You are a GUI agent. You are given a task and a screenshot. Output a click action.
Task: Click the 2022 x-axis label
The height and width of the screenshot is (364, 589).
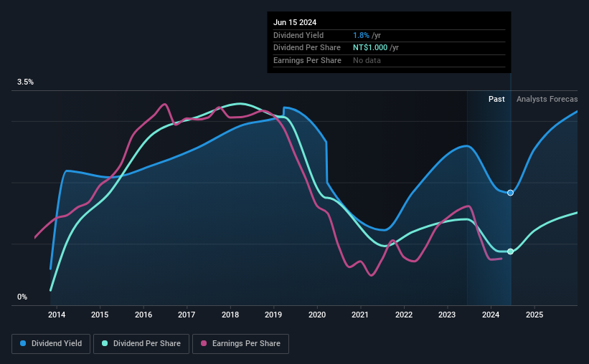click(x=404, y=315)
